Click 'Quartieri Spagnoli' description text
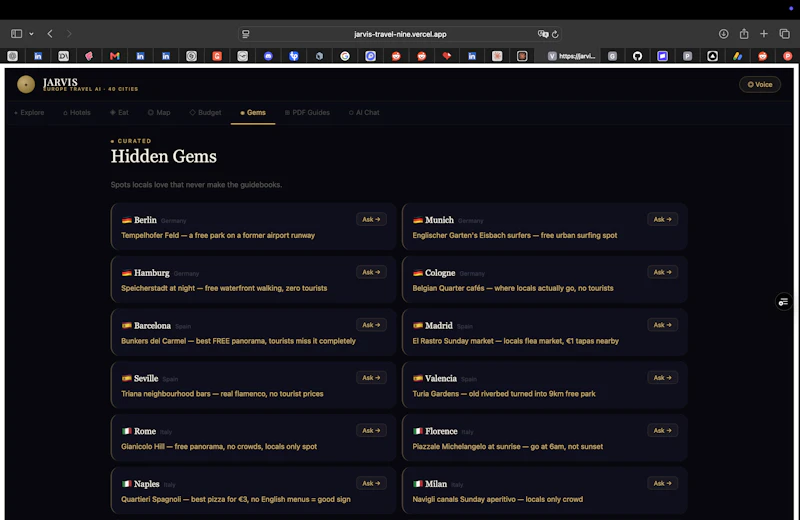Image resolution: width=800 pixels, height=520 pixels. pyautogui.click(x=236, y=500)
